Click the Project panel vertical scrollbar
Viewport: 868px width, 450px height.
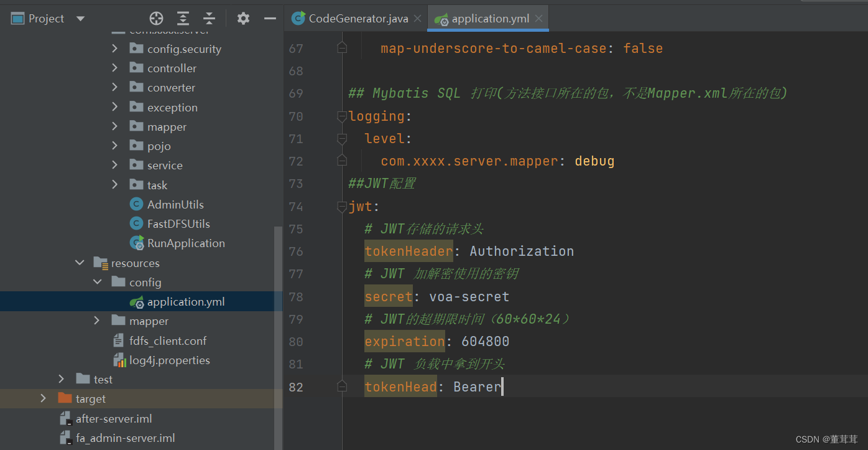(x=279, y=338)
